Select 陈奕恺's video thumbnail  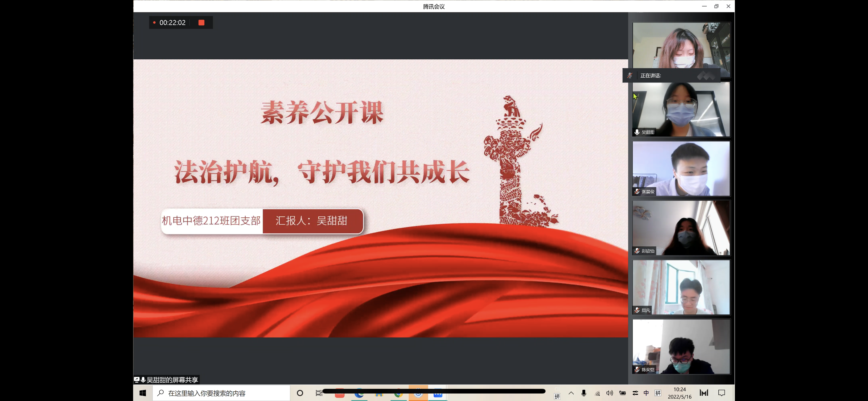(681, 346)
